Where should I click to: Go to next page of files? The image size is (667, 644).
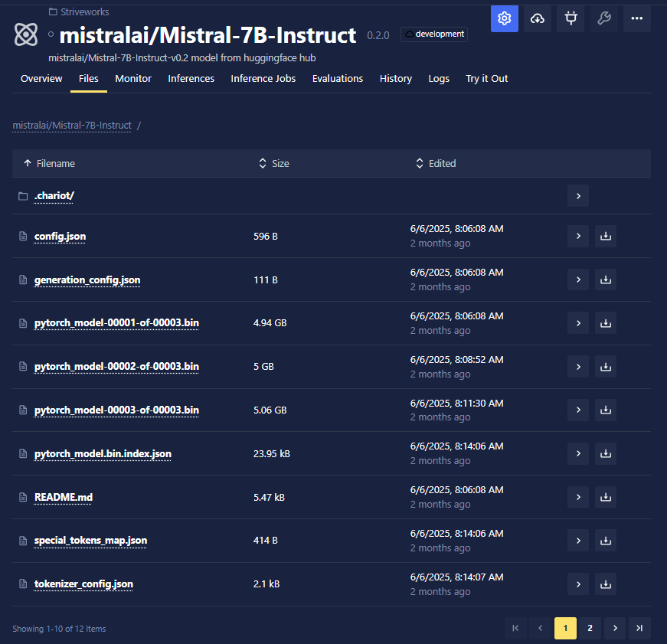tap(615, 628)
